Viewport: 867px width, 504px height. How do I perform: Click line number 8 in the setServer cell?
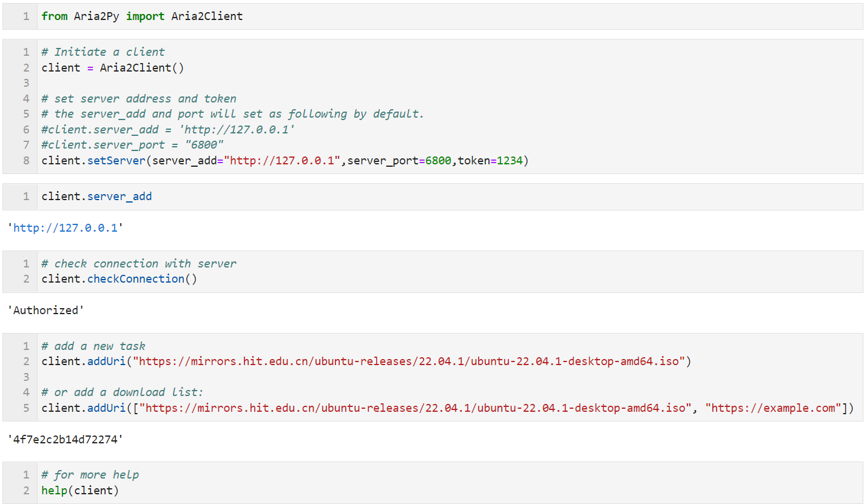[x=26, y=161]
